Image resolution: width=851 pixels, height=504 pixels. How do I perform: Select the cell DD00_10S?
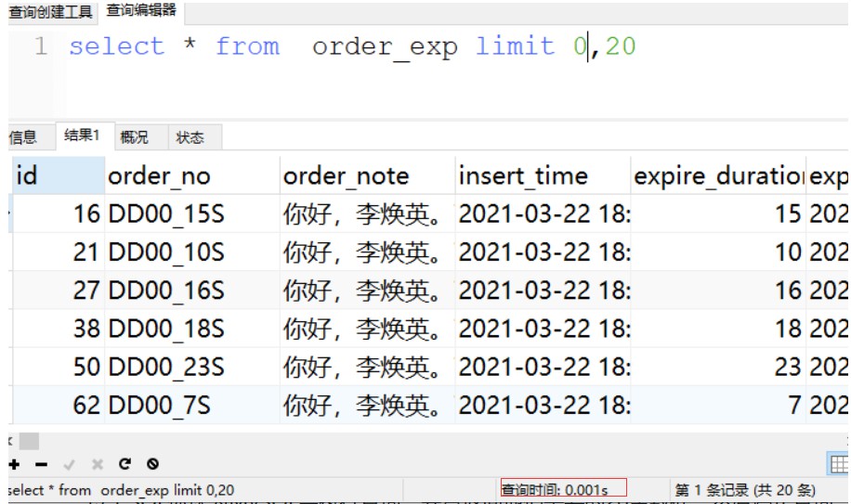coord(192,252)
